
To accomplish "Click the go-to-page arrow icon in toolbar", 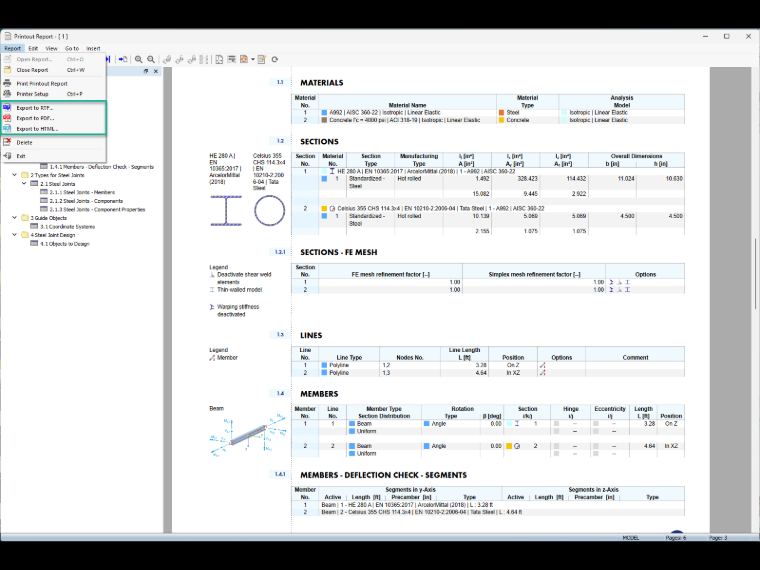I will click(x=123, y=59).
